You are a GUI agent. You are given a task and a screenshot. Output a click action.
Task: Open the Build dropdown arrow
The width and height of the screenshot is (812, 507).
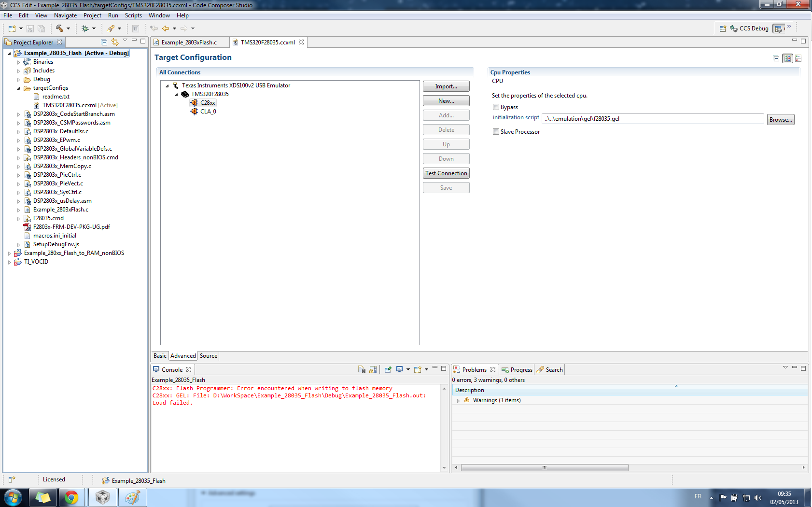(x=68, y=28)
